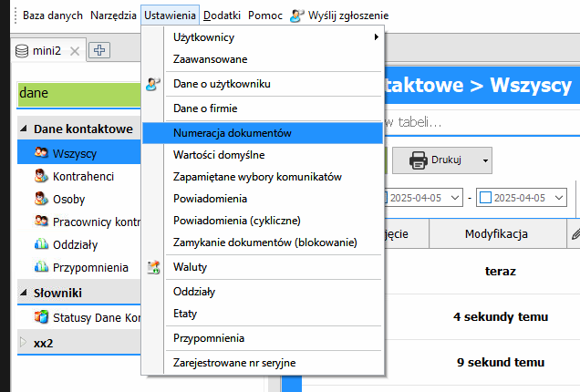Open Zapamiętane wybory komunikatów

(263, 177)
